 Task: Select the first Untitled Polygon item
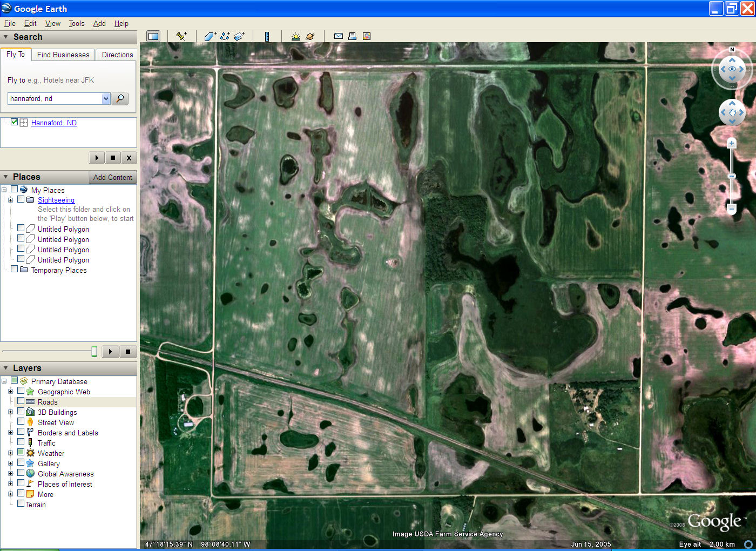tap(63, 229)
